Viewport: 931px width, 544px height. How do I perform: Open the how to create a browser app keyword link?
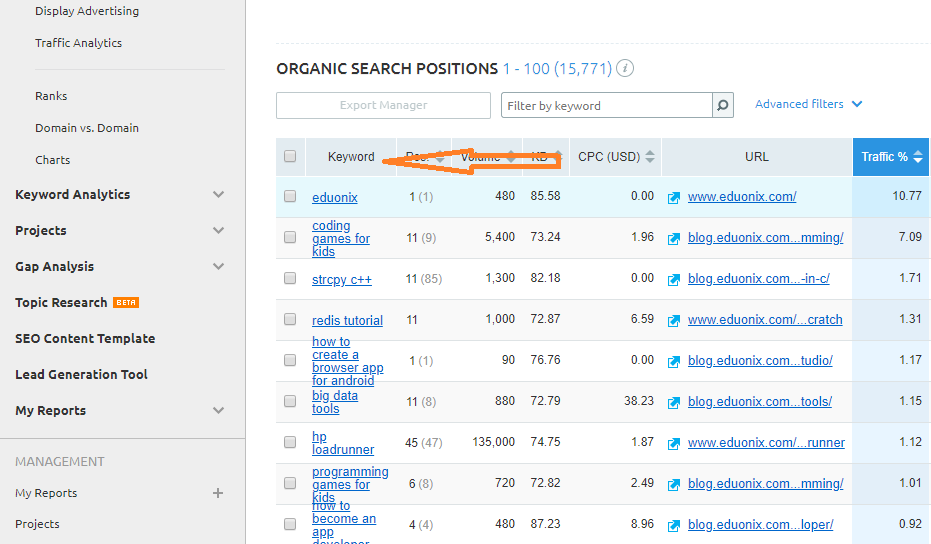point(347,361)
